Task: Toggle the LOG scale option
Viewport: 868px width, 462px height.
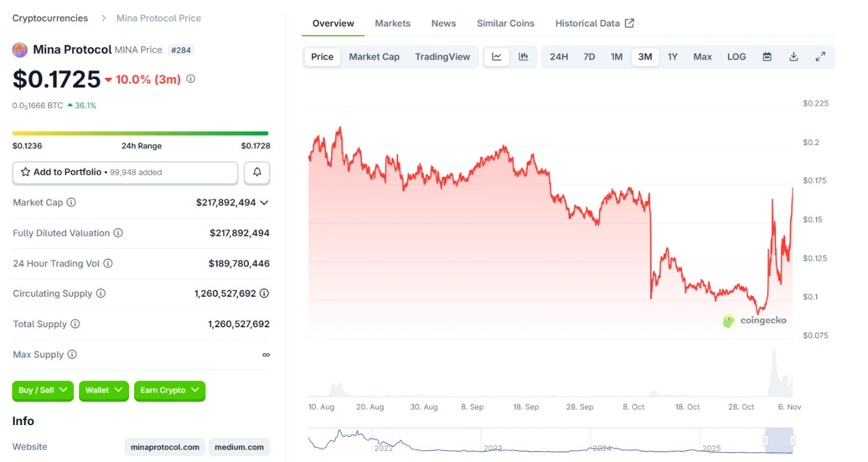Action: 736,57
